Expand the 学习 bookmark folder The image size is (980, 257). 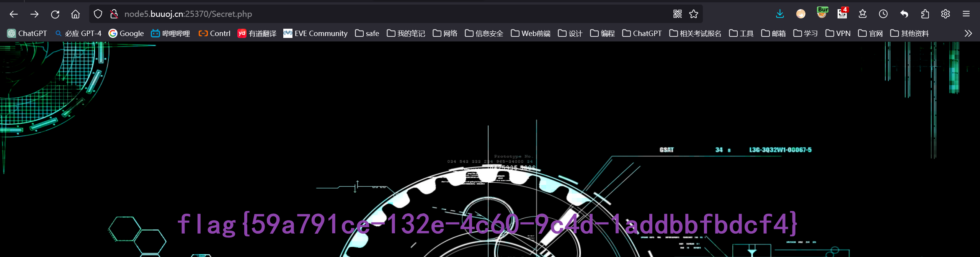tap(806, 34)
